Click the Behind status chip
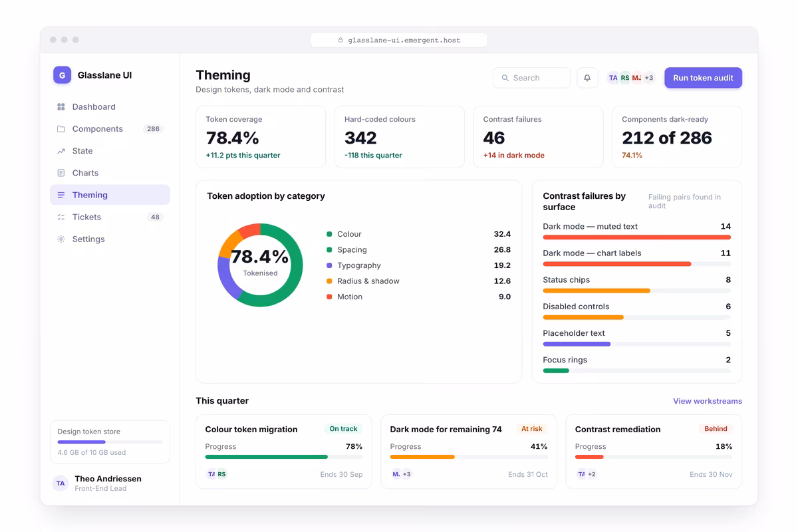The image size is (798, 532). pyautogui.click(x=716, y=429)
